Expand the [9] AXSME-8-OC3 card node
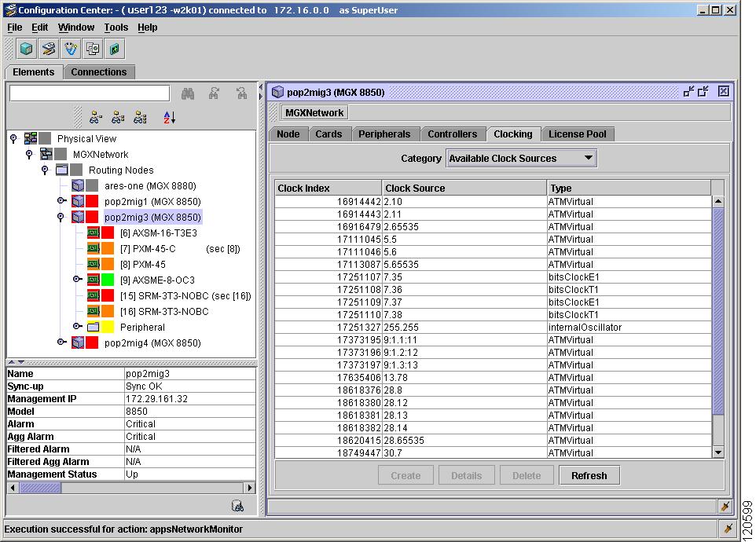 click(77, 279)
